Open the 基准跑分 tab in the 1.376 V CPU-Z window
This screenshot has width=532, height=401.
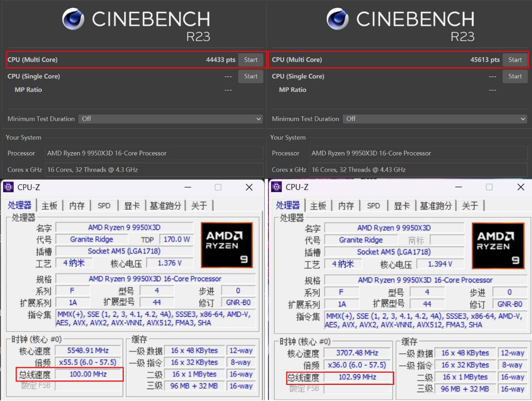click(165, 205)
